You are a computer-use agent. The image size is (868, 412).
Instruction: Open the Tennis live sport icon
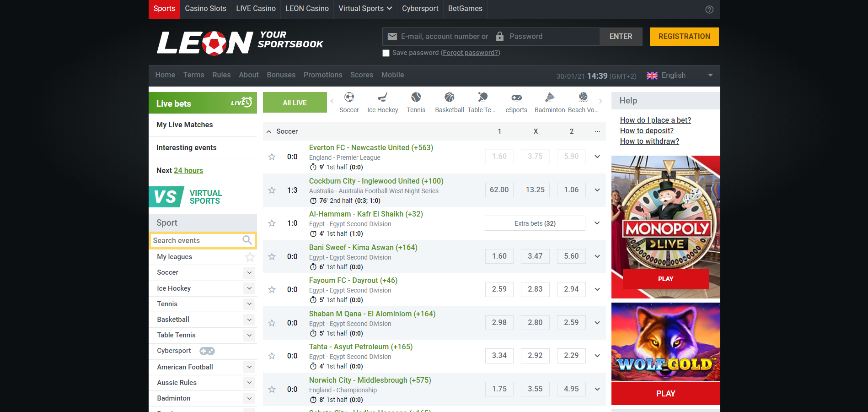click(416, 98)
